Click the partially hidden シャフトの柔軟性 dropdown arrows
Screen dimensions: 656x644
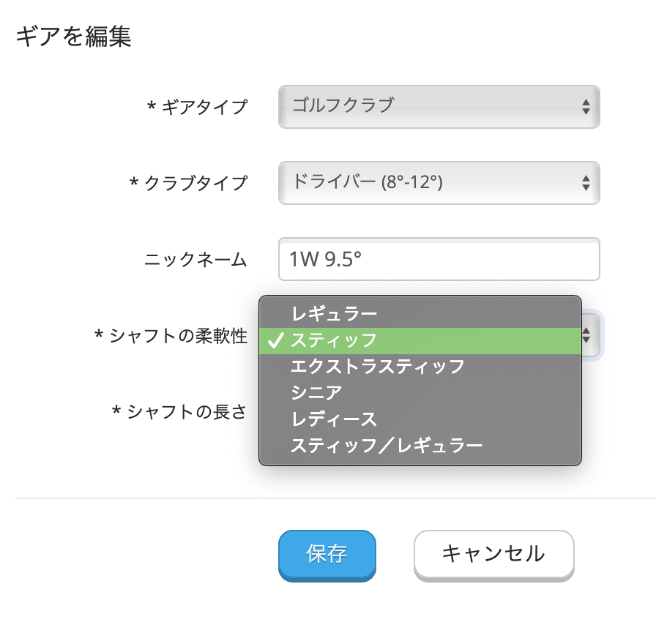589,335
